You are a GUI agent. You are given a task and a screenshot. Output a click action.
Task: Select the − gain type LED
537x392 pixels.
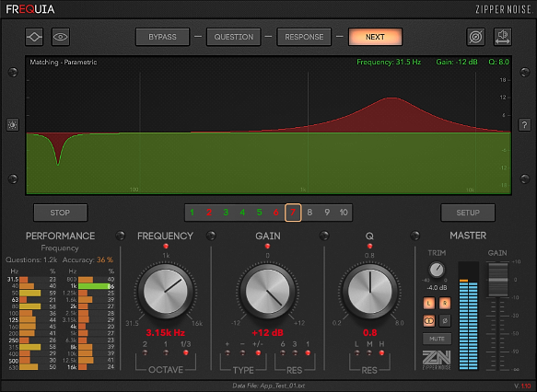click(242, 352)
